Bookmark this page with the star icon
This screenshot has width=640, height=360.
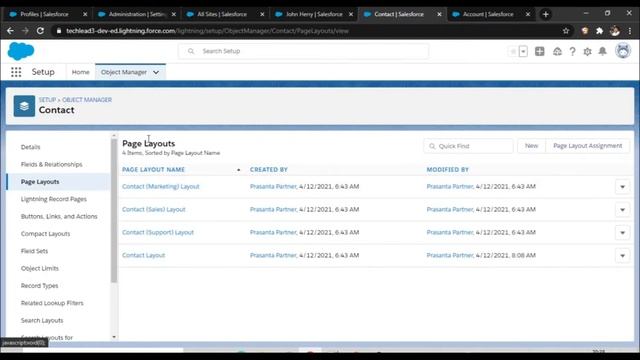[x=566, y=31]
